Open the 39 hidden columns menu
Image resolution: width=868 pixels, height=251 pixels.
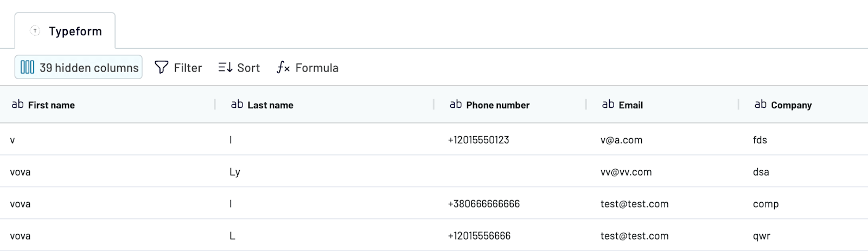79,67
